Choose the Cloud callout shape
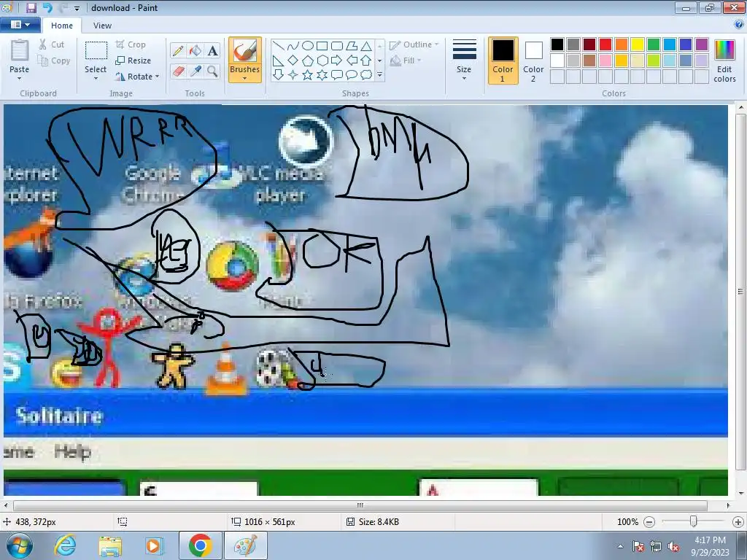Screen dimensions: 747x560 tap(366, 75)
